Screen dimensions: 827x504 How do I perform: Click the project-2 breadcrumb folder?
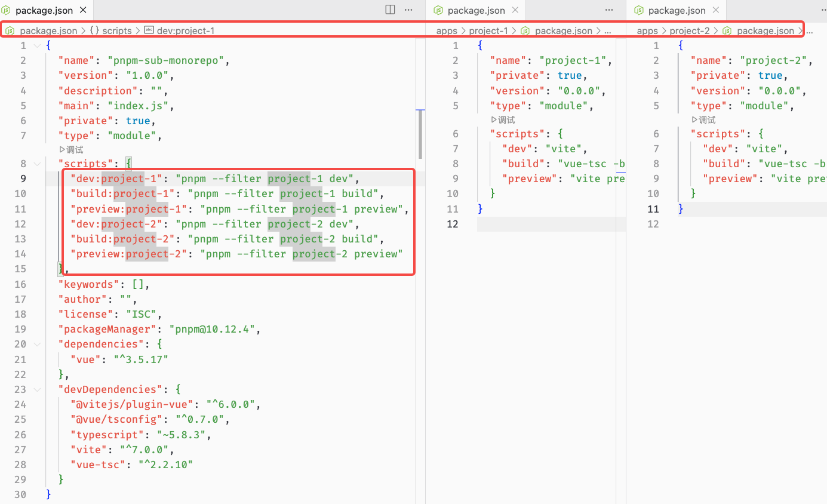[x=690, y=30]
